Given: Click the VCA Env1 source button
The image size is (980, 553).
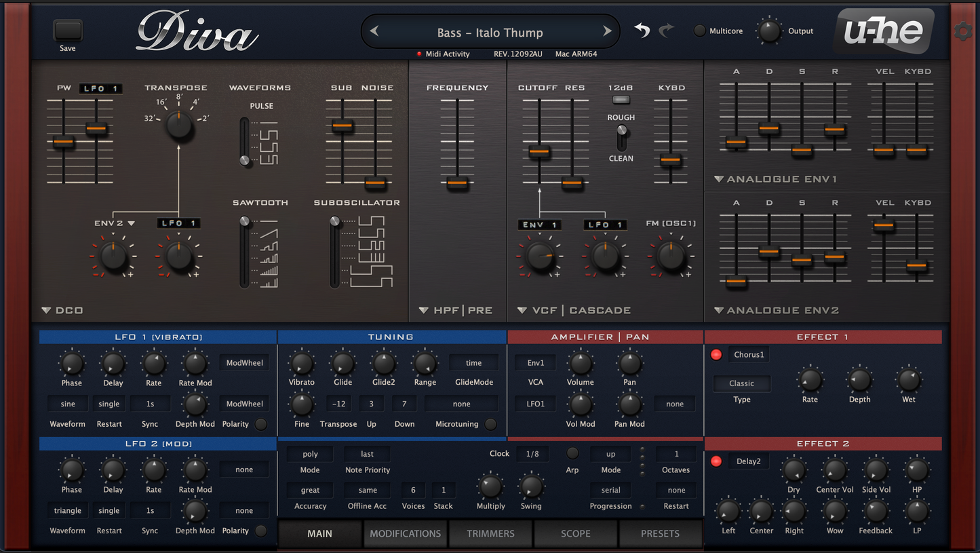Looking at the screenshot, I should pos(535,363).
